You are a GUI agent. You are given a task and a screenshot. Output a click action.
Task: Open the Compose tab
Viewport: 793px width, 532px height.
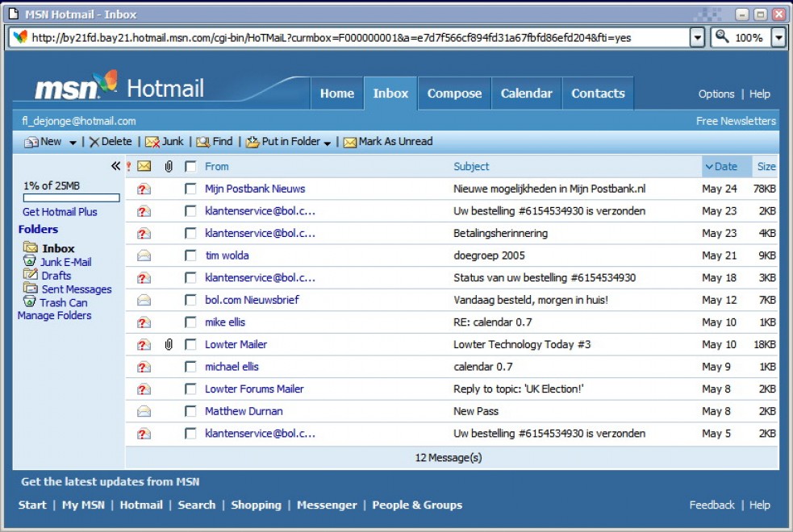tap(454, 94)
